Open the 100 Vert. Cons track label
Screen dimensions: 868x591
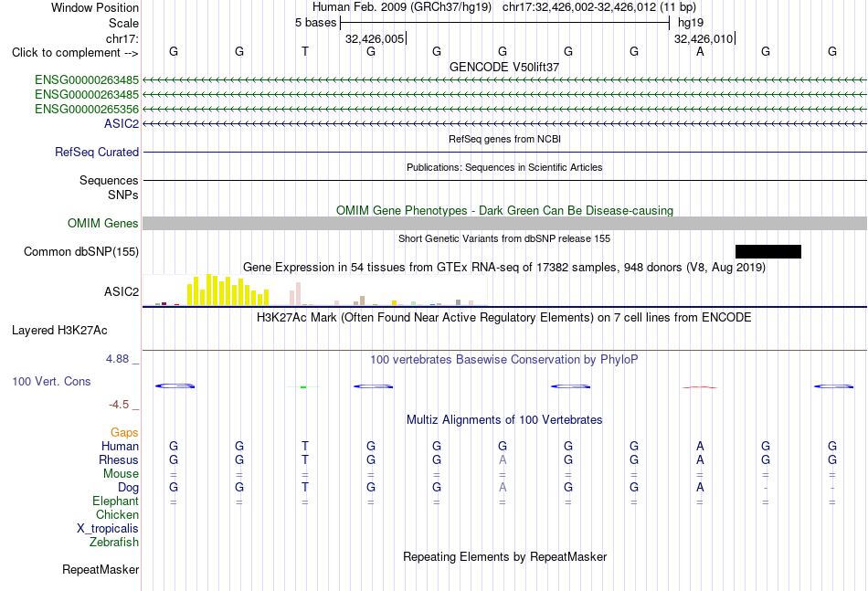pyautogui.click(x=51, y=381)
